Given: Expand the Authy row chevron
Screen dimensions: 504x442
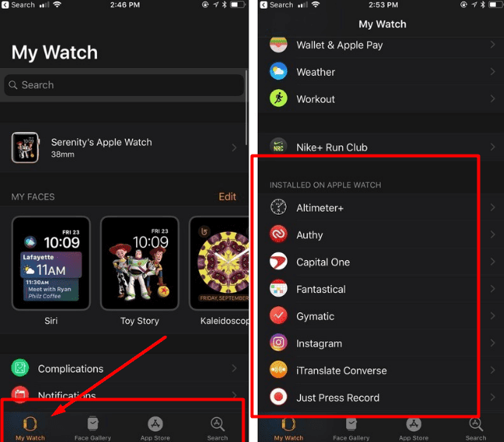Looking at the screenshot, I should coord(492,234).
